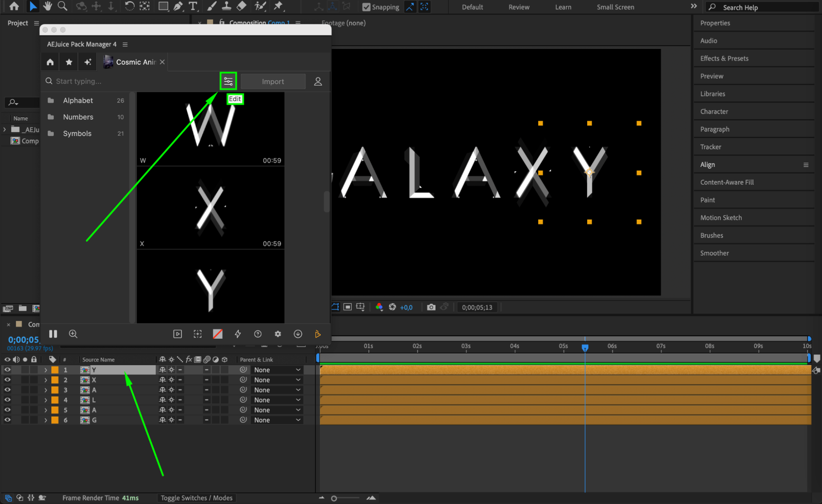The height and width of the screenshot is (504, 822).
Task: Expand the _AEJu project folder
Action: [x=5, y=129]
